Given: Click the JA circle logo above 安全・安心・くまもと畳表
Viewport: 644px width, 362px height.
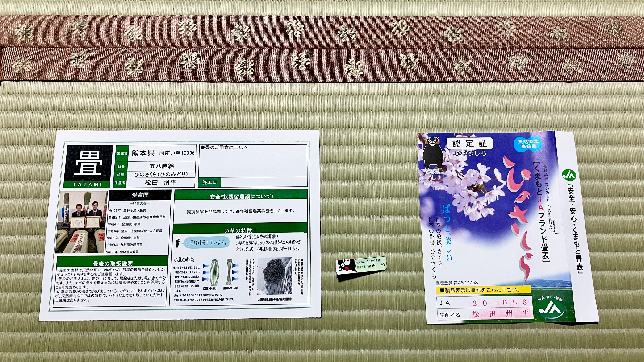Looking at the screenshot, I should (x=569, y=175).
